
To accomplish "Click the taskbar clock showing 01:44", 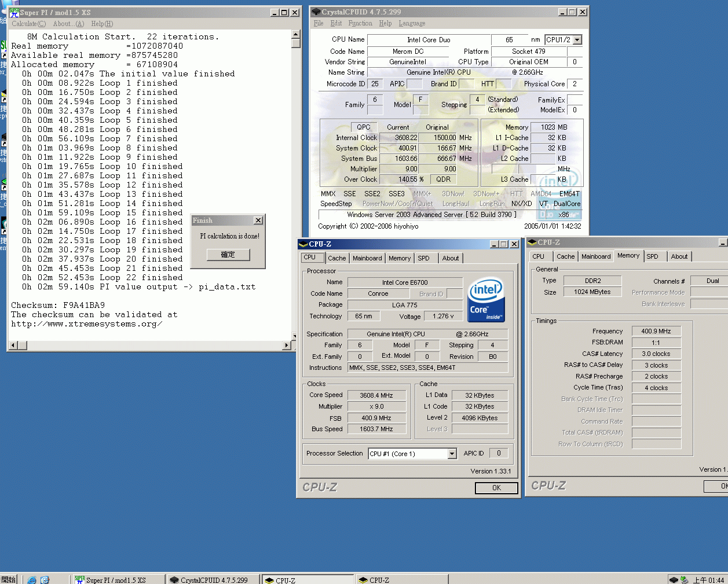I will 708,580.
